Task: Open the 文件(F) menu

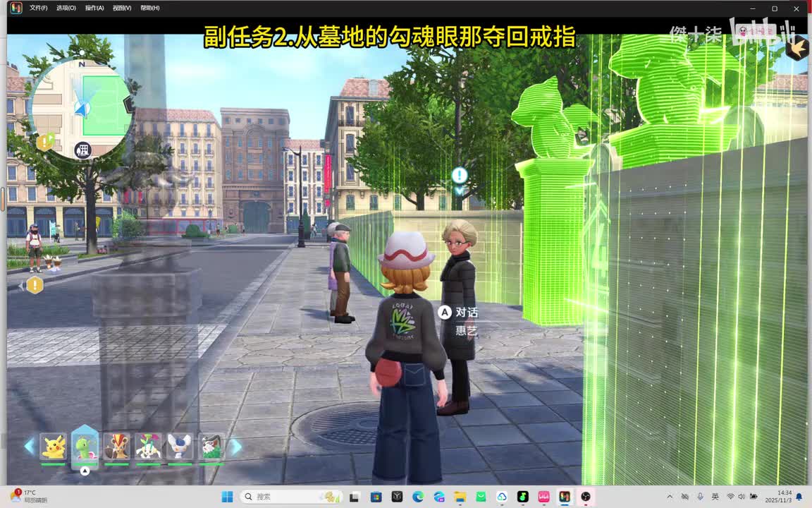Action: 38,8
